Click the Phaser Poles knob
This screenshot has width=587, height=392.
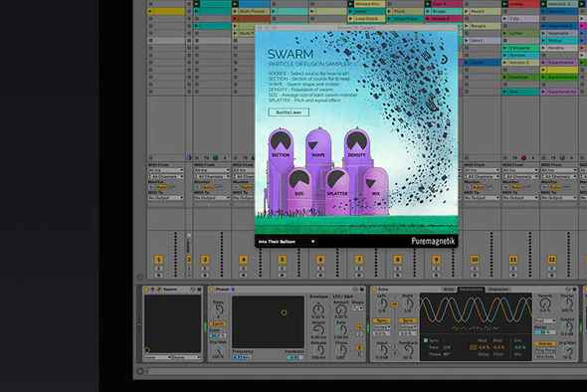pyautogui.click(x=218, y=309)
